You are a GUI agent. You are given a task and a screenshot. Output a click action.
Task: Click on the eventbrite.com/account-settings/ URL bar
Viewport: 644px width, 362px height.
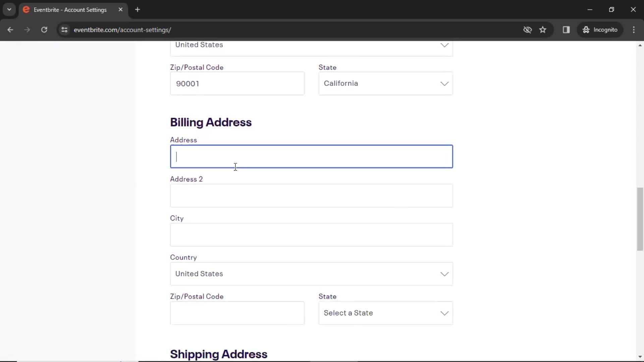123,29
